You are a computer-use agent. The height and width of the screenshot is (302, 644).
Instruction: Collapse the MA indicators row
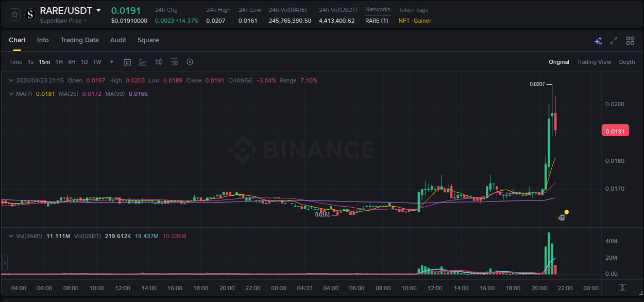[11, 94]
